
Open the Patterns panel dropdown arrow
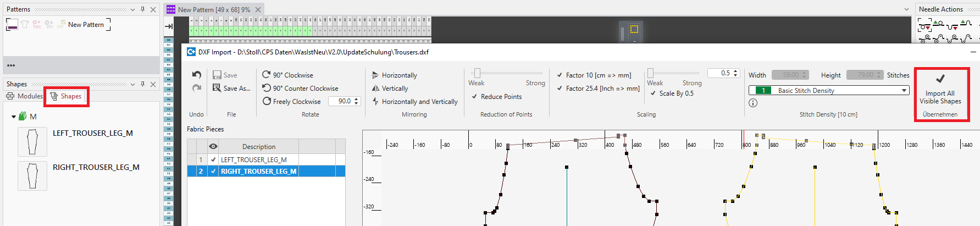point(132,9)
